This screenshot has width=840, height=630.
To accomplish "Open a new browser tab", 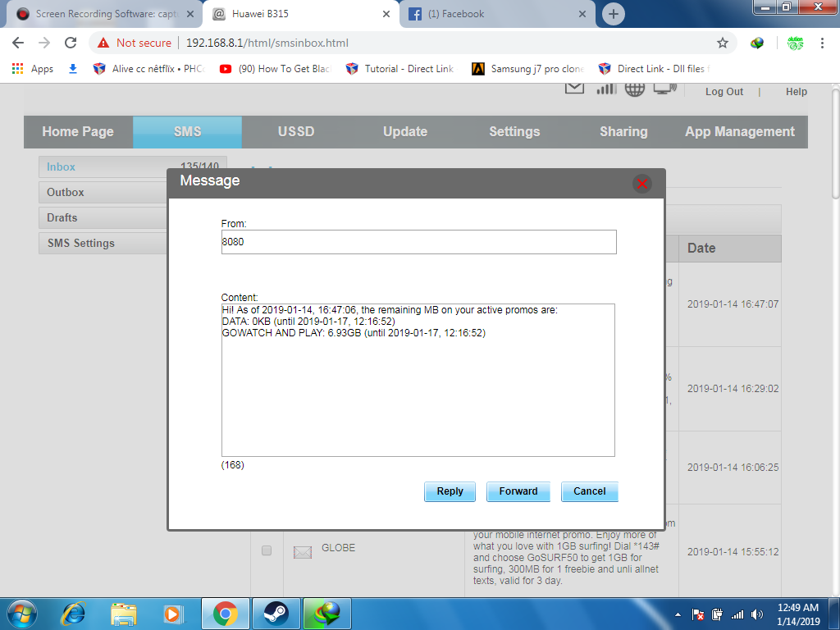I will click(x=614, y=15).
